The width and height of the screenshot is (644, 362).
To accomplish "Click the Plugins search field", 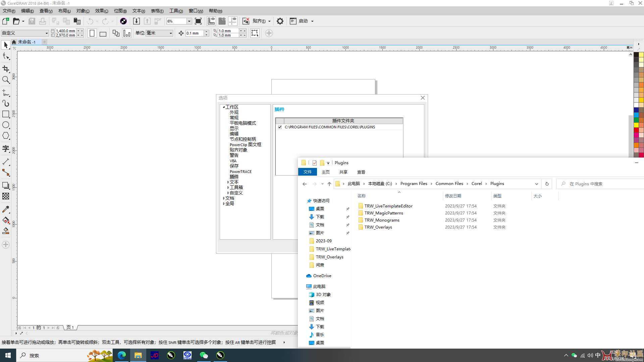I will [600, 184].
